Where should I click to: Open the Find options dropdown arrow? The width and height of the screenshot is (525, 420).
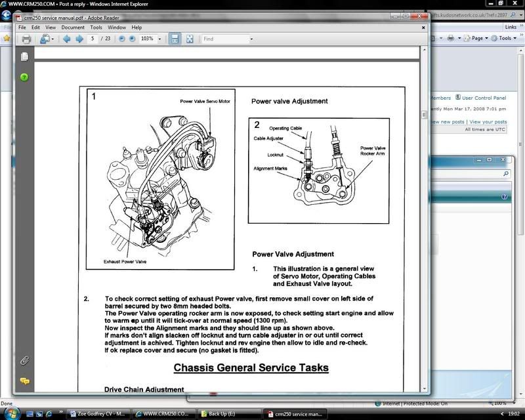pyautogui.click(x=251, y=39)
